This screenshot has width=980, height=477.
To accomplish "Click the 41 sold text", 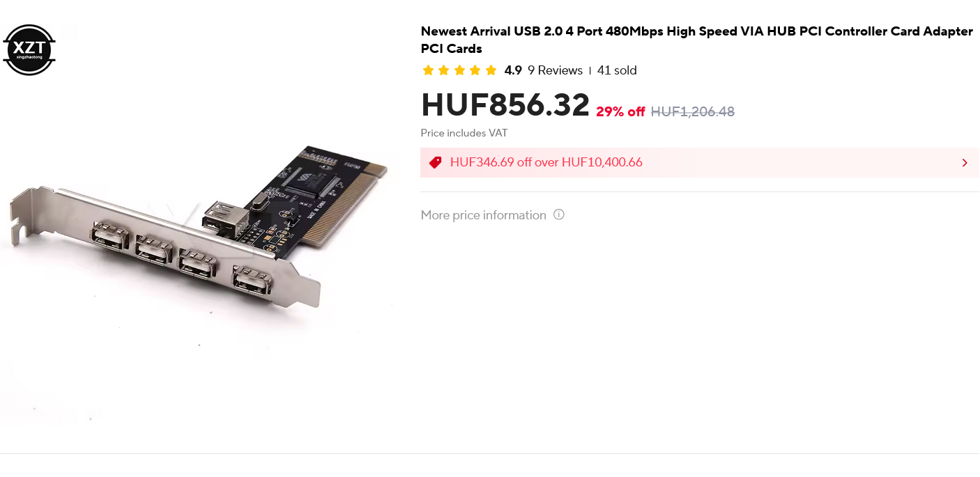I will coord(617,70).
